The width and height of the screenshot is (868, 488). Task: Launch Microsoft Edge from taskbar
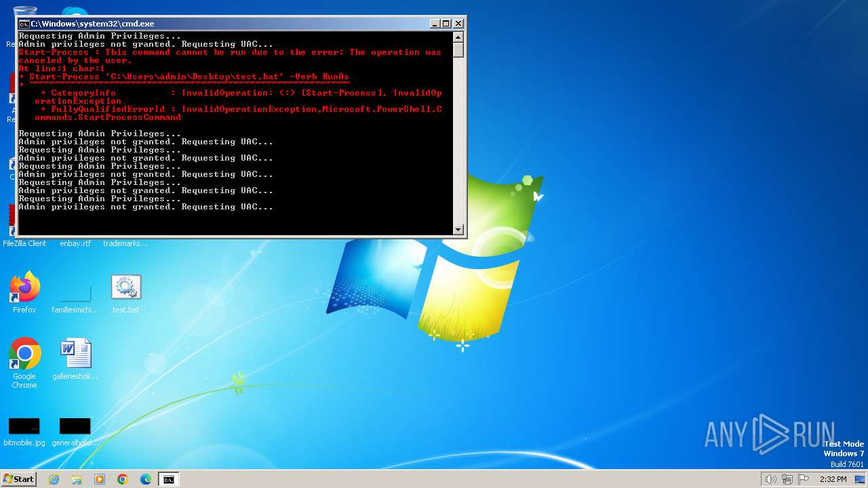coord(146,479)
